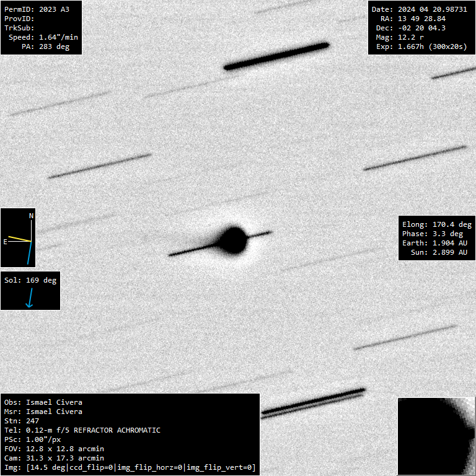Click the Obs: Ismael Civera text
476x476 pixels.
click(x=43, y=402)
